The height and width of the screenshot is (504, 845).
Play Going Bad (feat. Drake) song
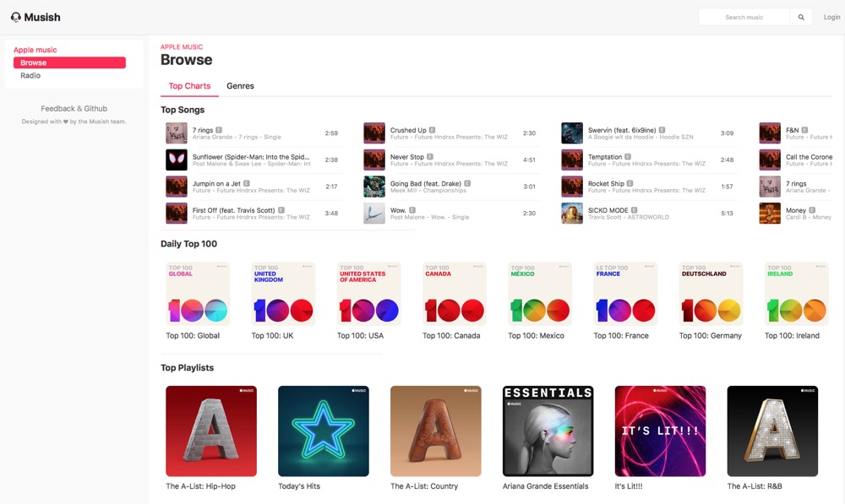click(451, 187)
